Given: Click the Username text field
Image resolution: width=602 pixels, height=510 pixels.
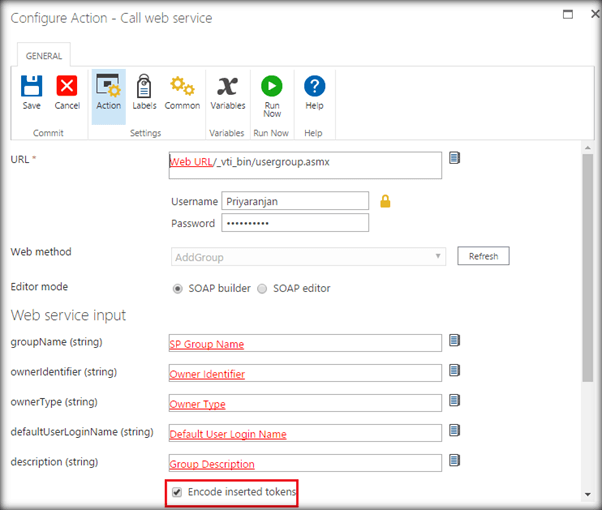Looking at the screenshot, I should click(x=295, y=201).
